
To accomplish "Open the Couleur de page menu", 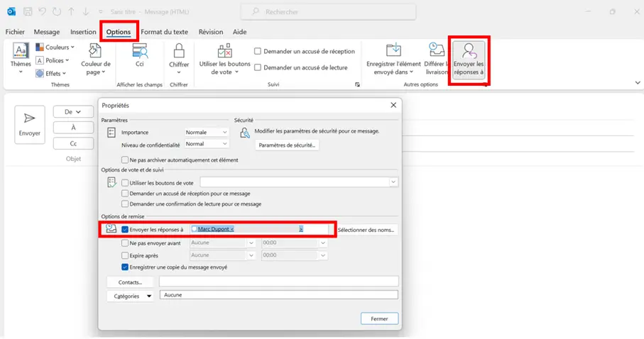I will pos(95,59).
